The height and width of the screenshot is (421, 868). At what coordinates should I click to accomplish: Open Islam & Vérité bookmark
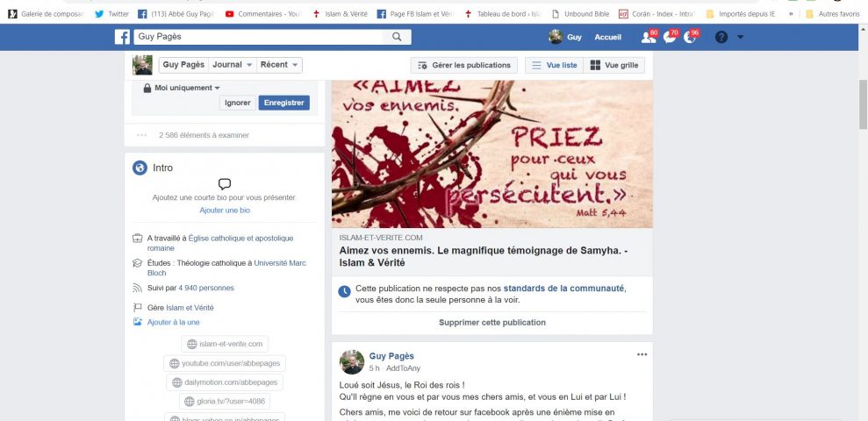[x=341, y=14]
